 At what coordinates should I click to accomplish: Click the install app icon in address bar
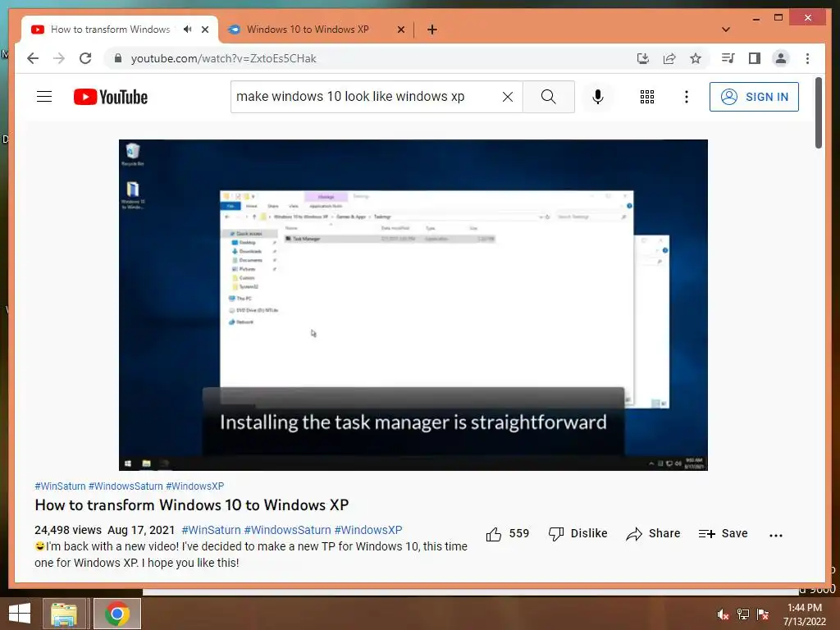tap(643, 58)
